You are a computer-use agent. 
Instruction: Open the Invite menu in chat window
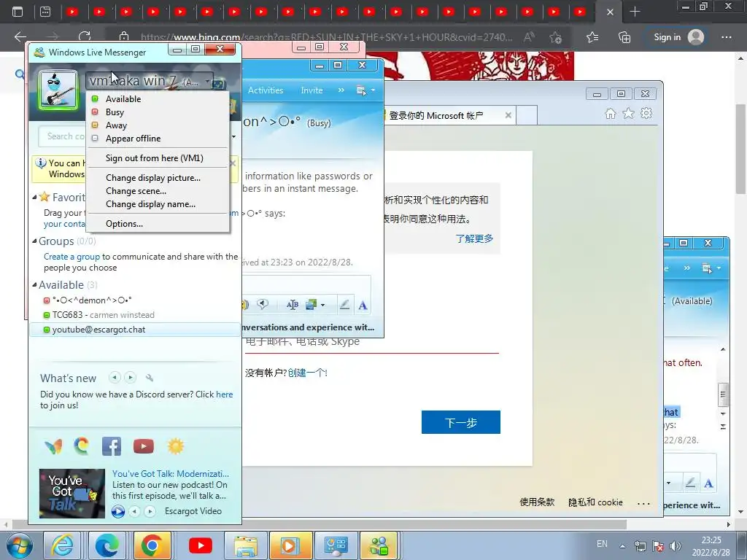click(x=311, y=90)
